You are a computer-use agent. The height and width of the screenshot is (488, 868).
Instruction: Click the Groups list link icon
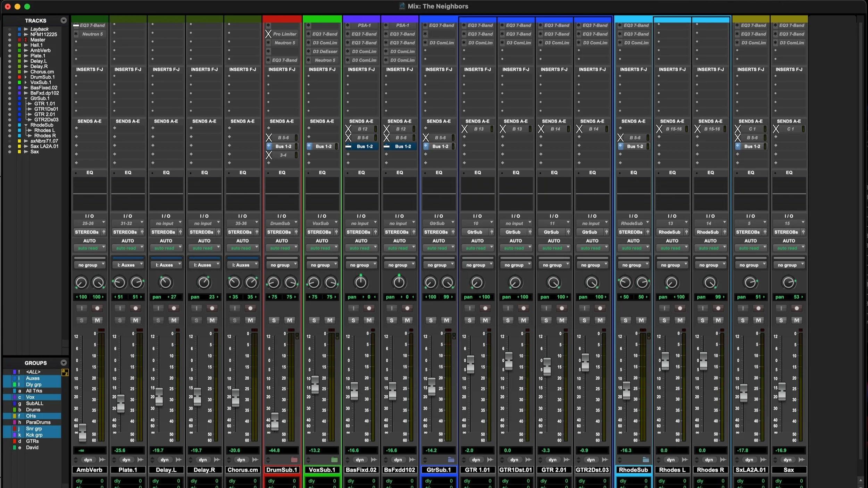tap(65, 372)
